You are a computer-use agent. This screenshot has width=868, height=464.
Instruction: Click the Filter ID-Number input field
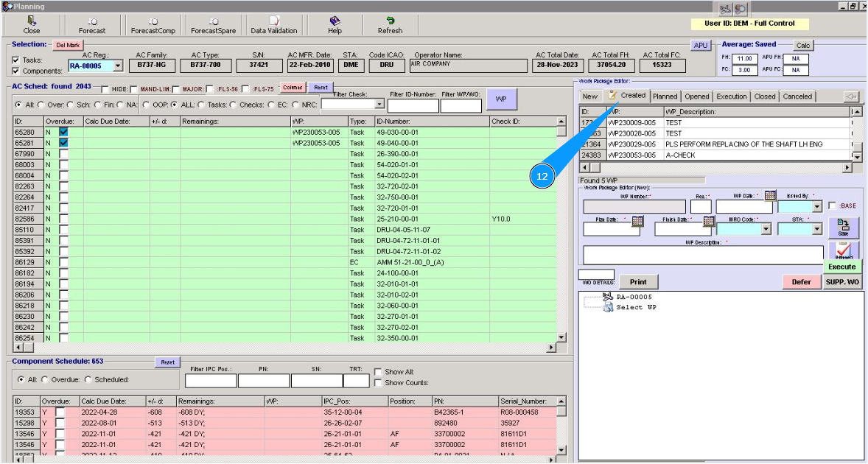tap(413, 106)
